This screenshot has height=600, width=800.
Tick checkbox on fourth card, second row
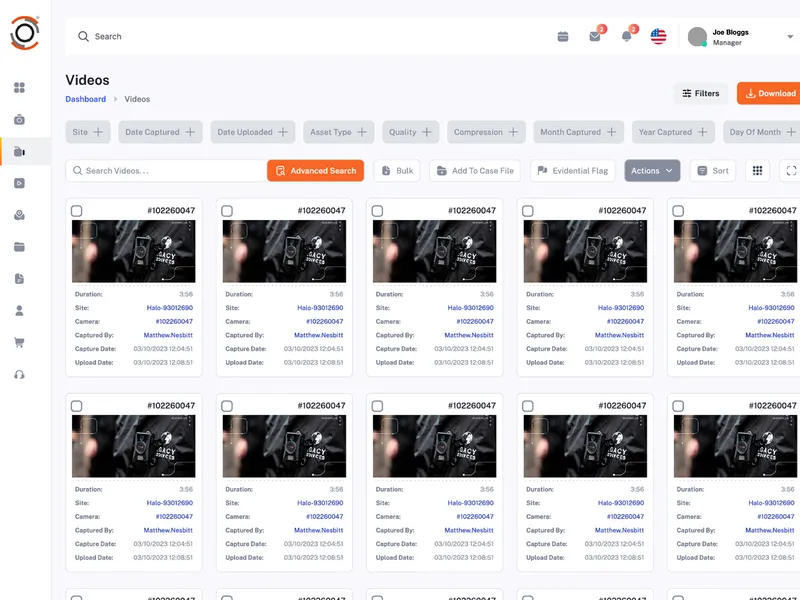click(528, 406)
